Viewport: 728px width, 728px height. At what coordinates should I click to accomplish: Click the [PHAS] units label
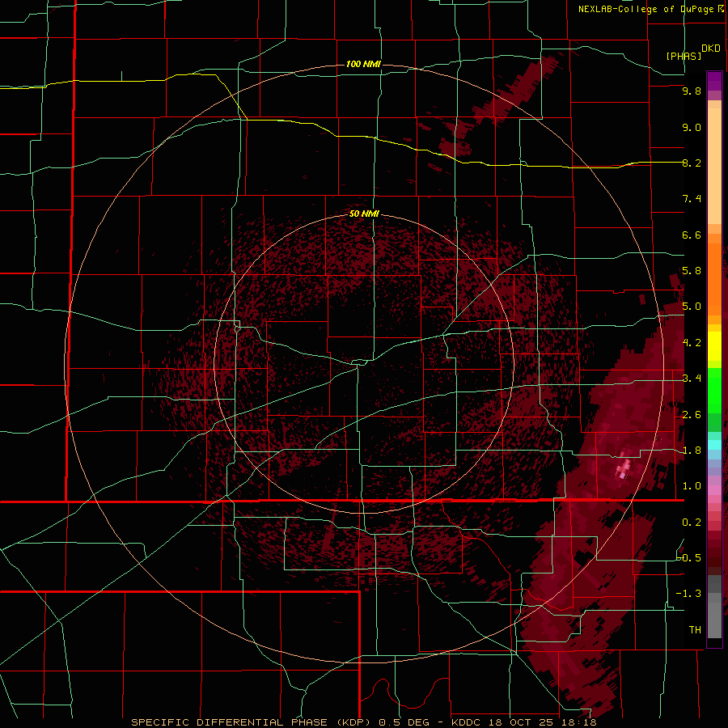coord(684,56)
